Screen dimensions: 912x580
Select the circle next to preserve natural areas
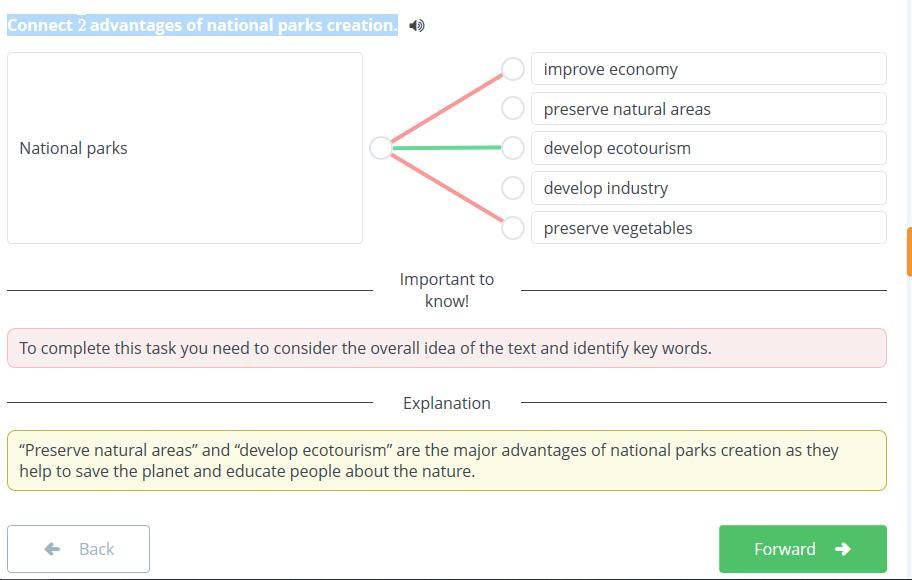click(x=512, y=108)
